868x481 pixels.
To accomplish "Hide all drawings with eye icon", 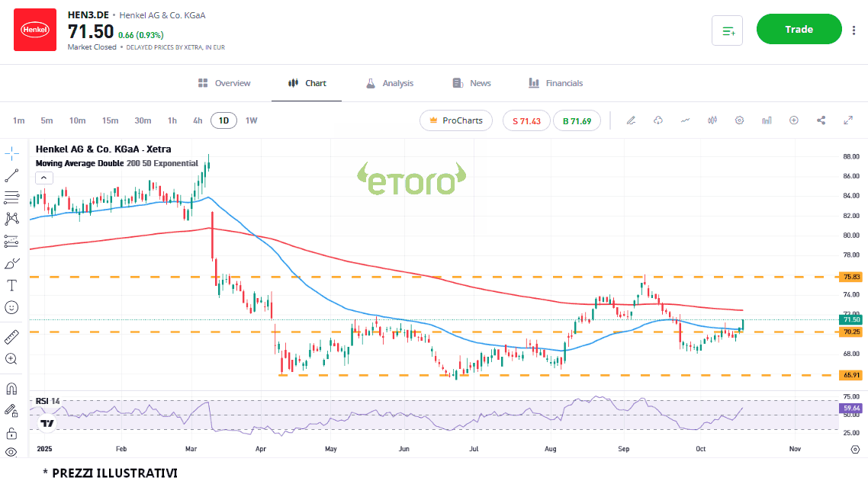I will (11, 452).
